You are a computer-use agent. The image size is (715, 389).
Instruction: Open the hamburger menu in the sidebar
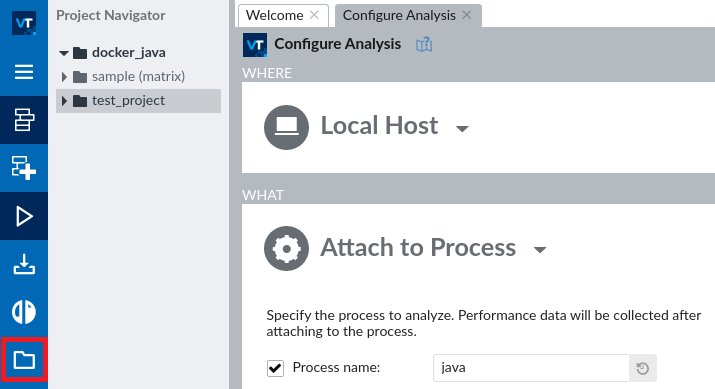click(x=24, y=72)
